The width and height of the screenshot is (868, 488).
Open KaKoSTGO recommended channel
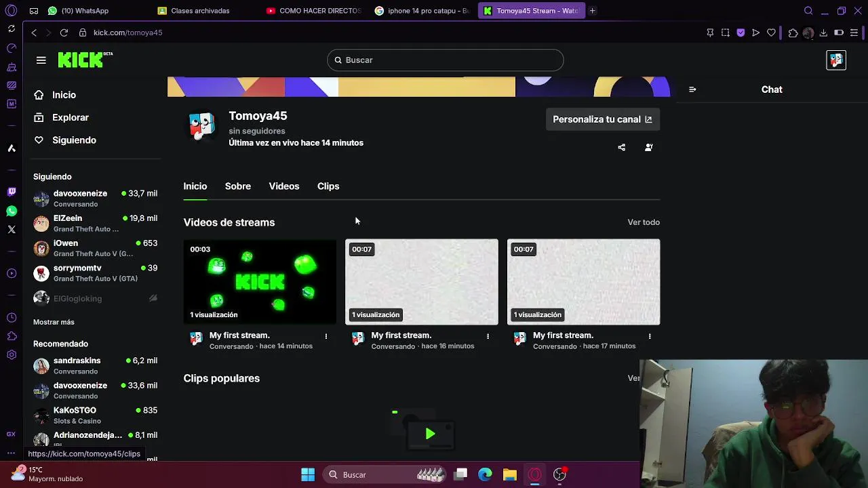pos(95,415)
